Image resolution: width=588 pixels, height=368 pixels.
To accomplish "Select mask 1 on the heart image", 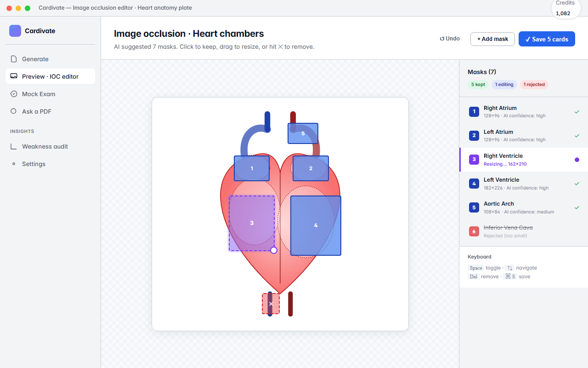I will (x=252, y=168).
